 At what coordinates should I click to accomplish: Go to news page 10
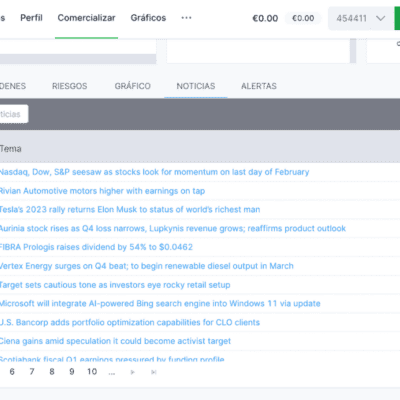tap(92, 372)
